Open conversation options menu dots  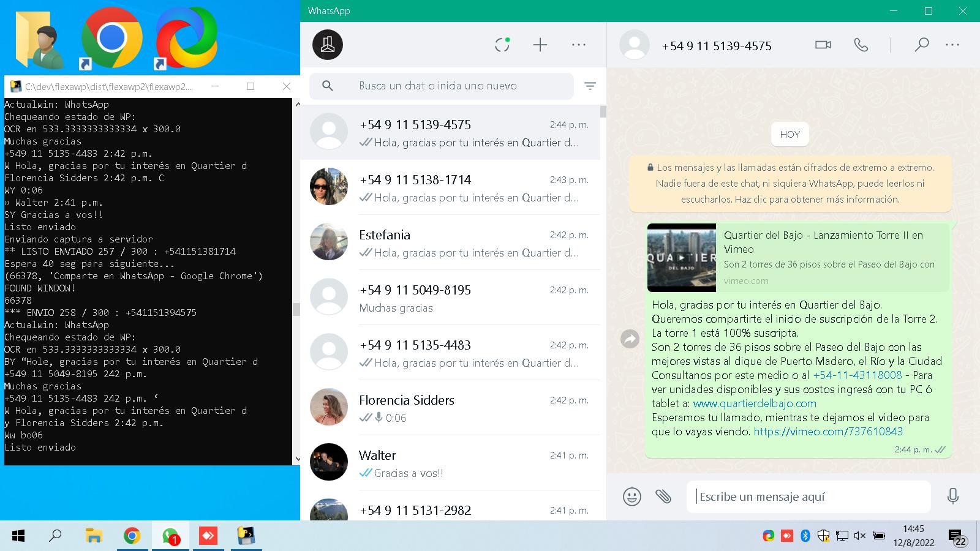click(x=952, y=45)
